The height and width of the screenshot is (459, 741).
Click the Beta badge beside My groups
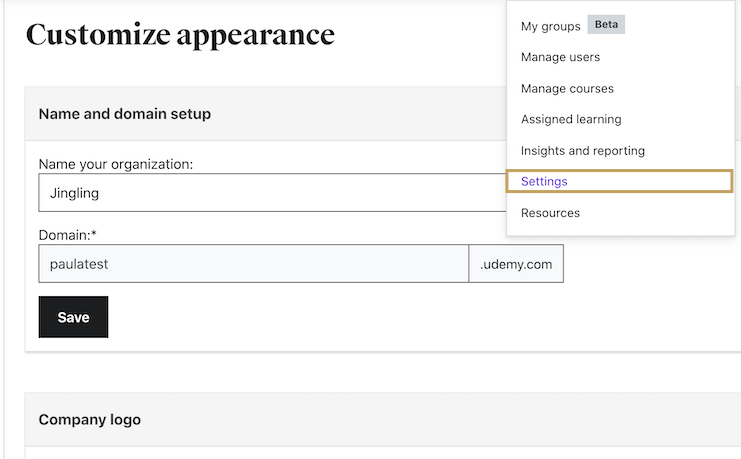click(x=606, y=25)
